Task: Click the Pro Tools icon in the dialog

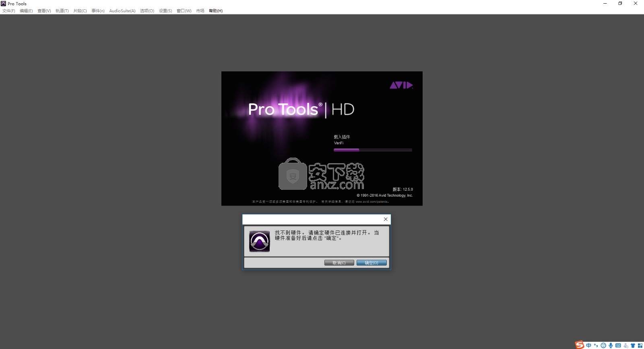Action: click(260, 241)
